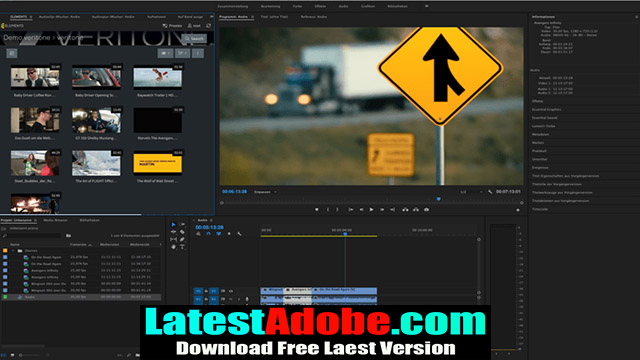Click the program monitor playhead marker
Screen dimensions: 640x360
[439, 199]
